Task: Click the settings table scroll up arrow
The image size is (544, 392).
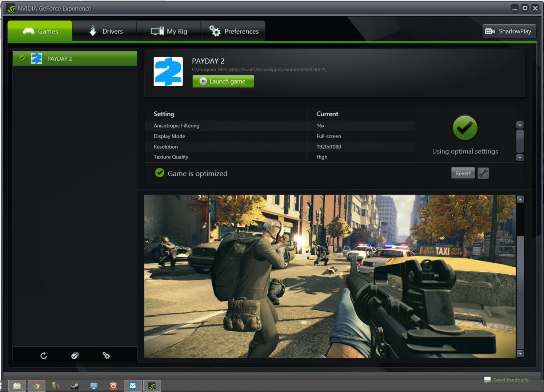Action: [520, 125]
